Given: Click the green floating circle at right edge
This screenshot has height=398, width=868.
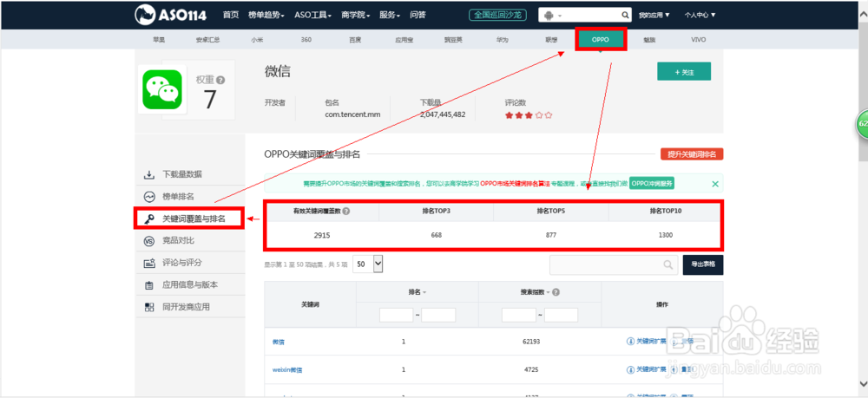Looking at the screenshot, I should tap(863, 124).
